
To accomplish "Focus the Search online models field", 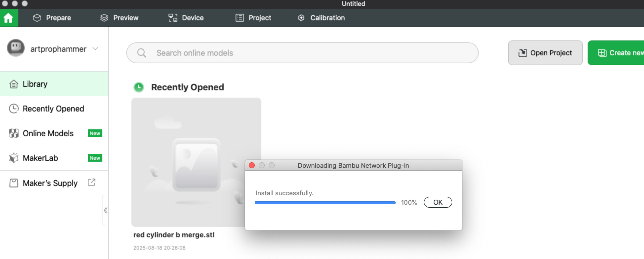I will pyautogui.click(x=302, y=53).
